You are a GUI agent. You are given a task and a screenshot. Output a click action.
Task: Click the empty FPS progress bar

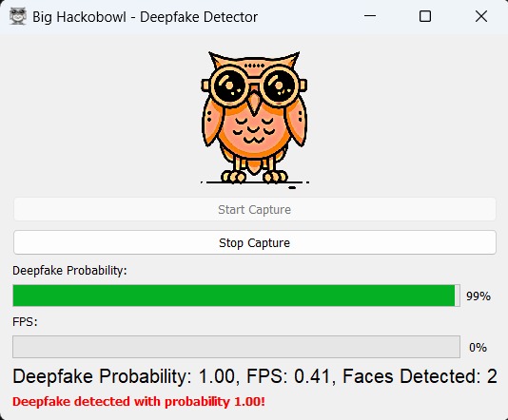pyautogui.click(x=236, y=347)
